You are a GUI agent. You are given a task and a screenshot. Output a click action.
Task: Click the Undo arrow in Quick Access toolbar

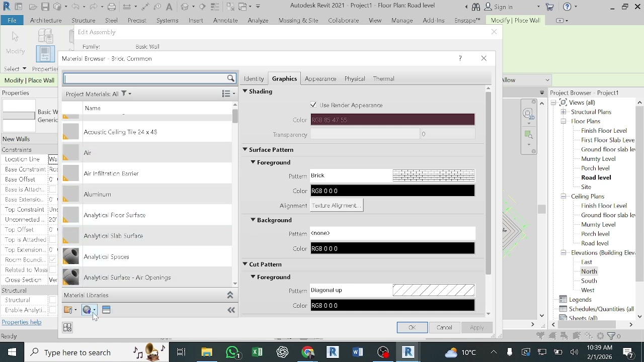click(x=75, y=7)
